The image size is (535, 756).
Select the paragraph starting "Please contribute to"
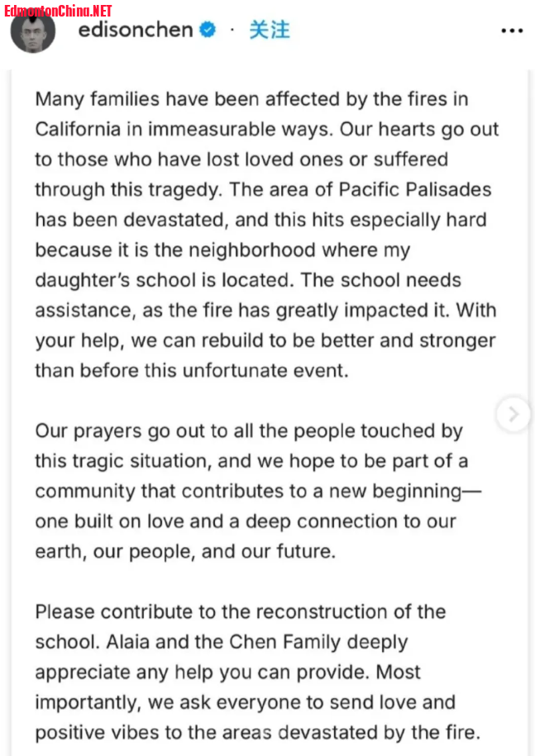coord(258,672)
